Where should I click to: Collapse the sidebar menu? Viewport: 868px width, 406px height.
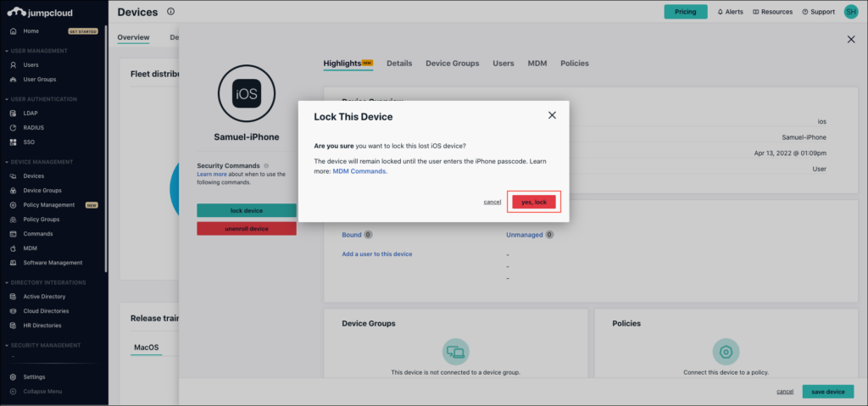coord(42,392)
